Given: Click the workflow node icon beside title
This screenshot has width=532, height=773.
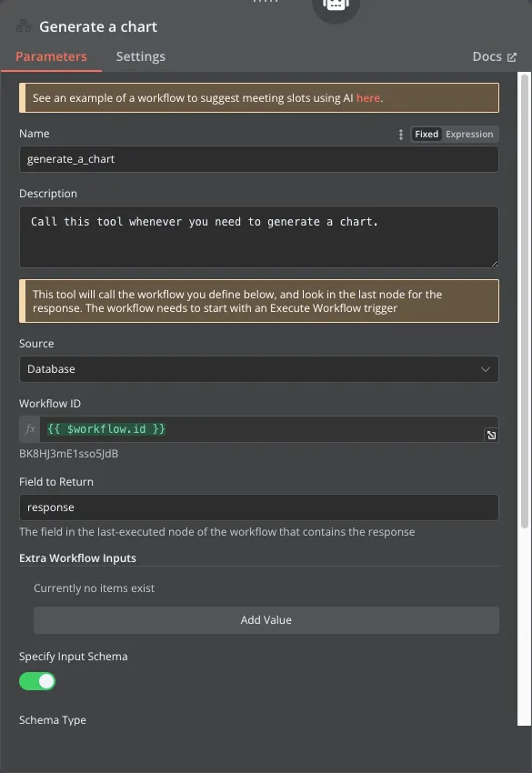Looking at the screenshot, I should point(23,26).
